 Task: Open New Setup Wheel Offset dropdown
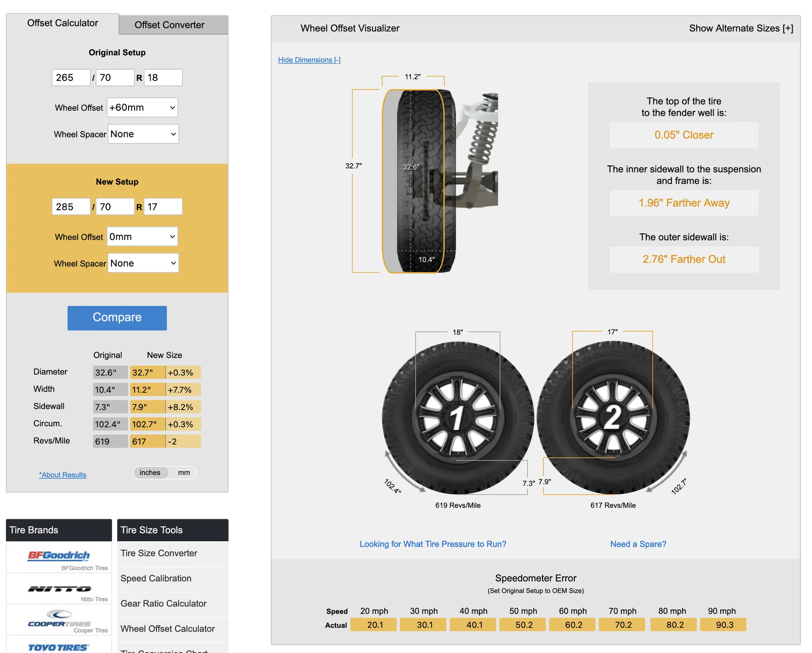point(142,237)
